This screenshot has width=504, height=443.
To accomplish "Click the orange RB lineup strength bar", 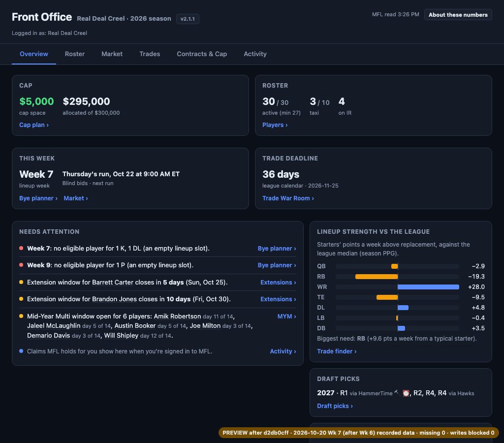I will pos(377,277).
